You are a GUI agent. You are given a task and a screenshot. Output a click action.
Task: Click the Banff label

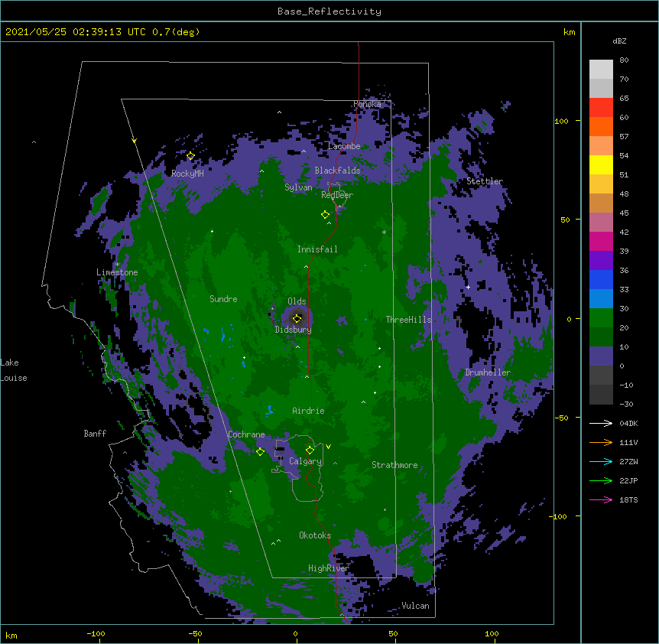point(95,434)
